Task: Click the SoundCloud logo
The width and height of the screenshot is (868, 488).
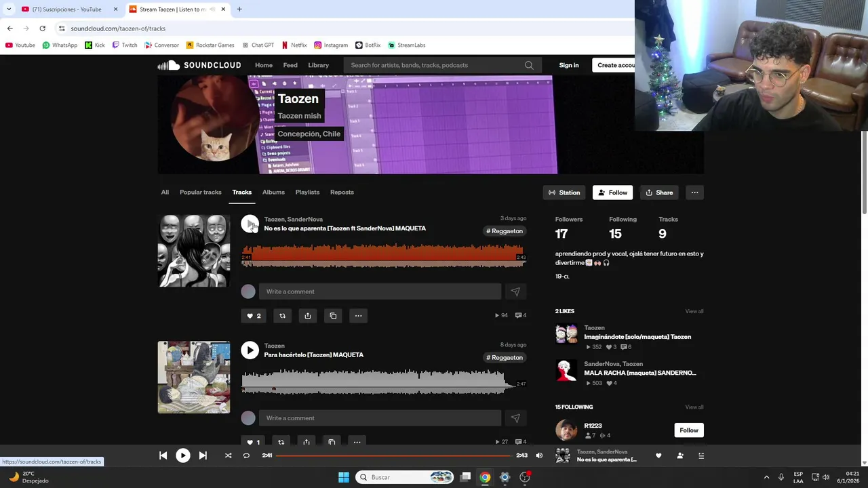Action: [x=199, y=65]
